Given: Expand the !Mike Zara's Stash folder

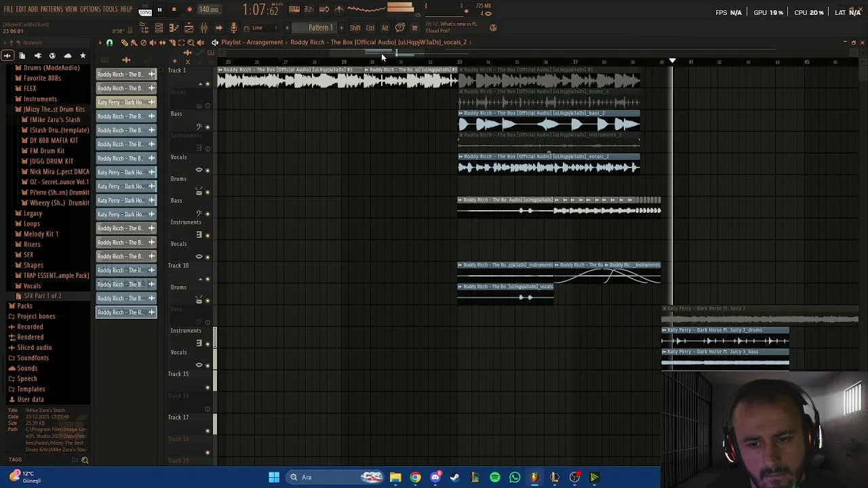Looking at the screenshot, I should pos(54,120).
